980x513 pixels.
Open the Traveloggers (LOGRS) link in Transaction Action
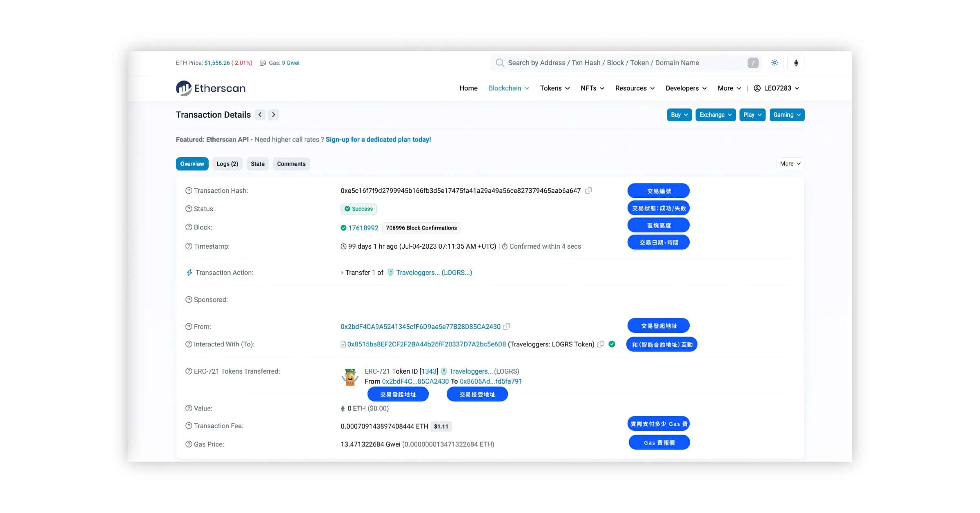pyautogui.click(x=434, y=272)
